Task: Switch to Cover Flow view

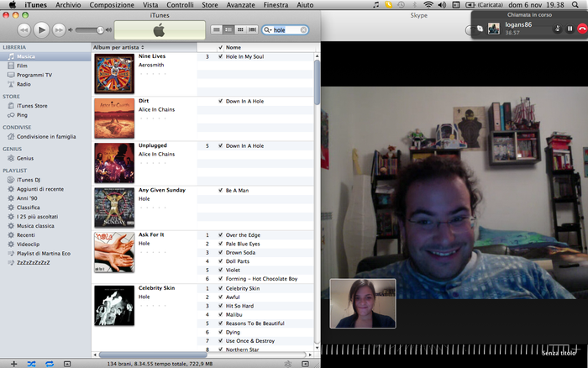Action: [x=252, y=29]
